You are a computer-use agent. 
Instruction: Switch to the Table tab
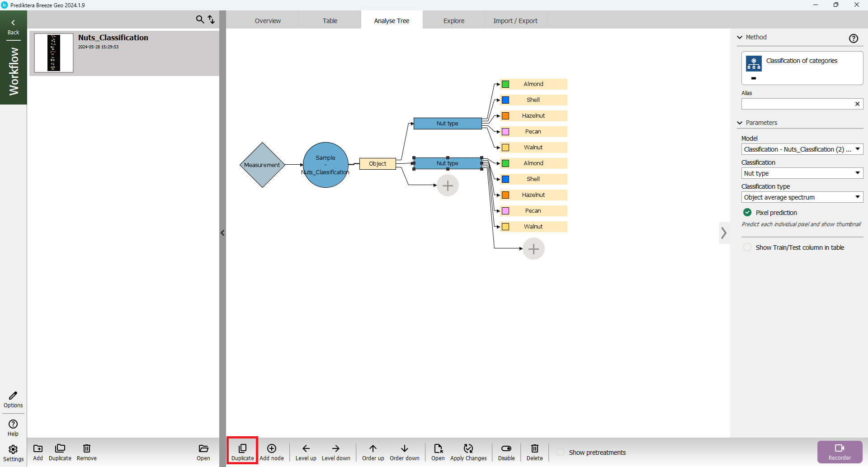(330, 21)
